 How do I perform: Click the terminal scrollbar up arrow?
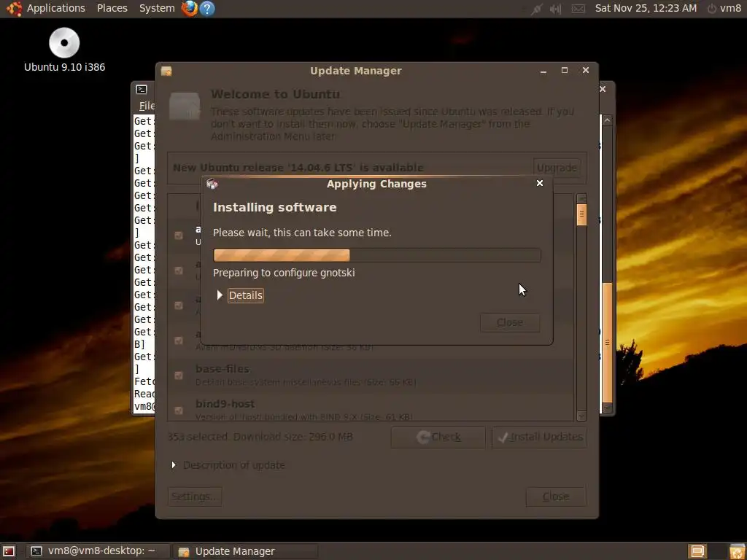click(607, 120)
